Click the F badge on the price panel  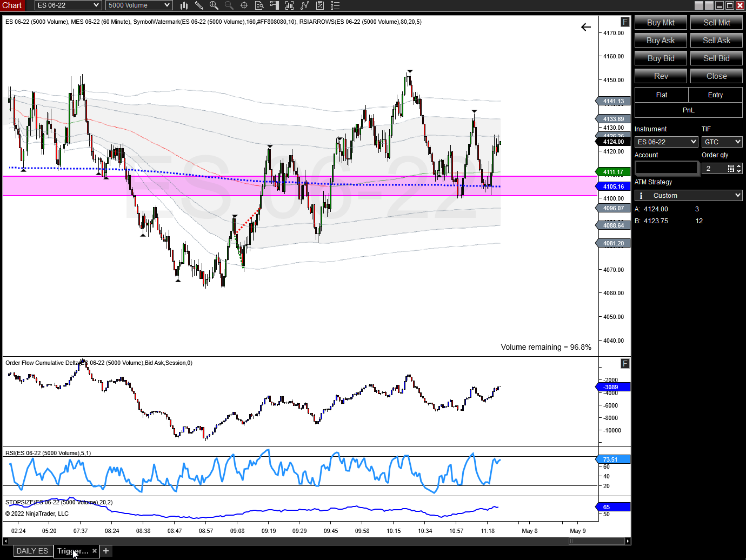tap(625, 22)
